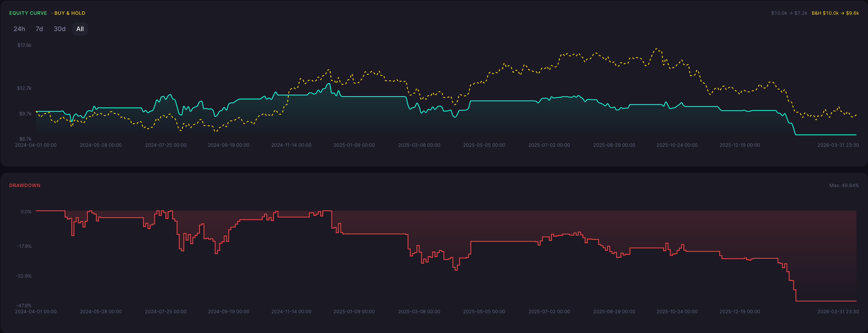The width and height of the screenshot is (868, 333).
Task: Click the -47.9% drawdown axis label
Action: pyautogui.click(x=24, y=305)
